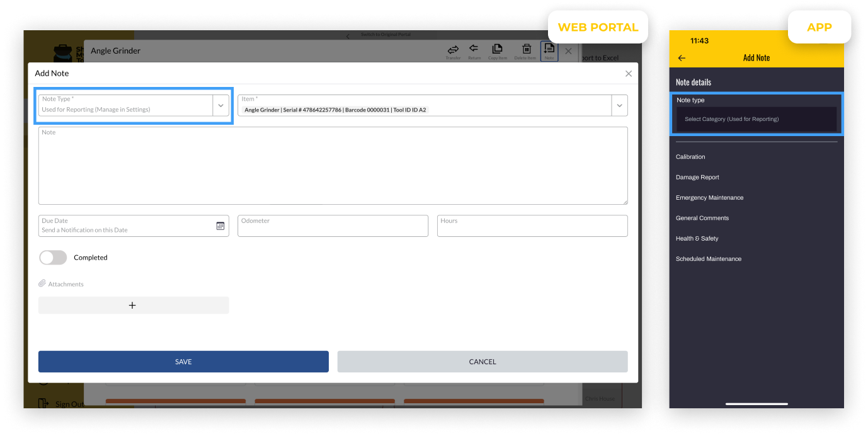
Task: Select Calibration from the note type list
Action: (x=690, y=157)
